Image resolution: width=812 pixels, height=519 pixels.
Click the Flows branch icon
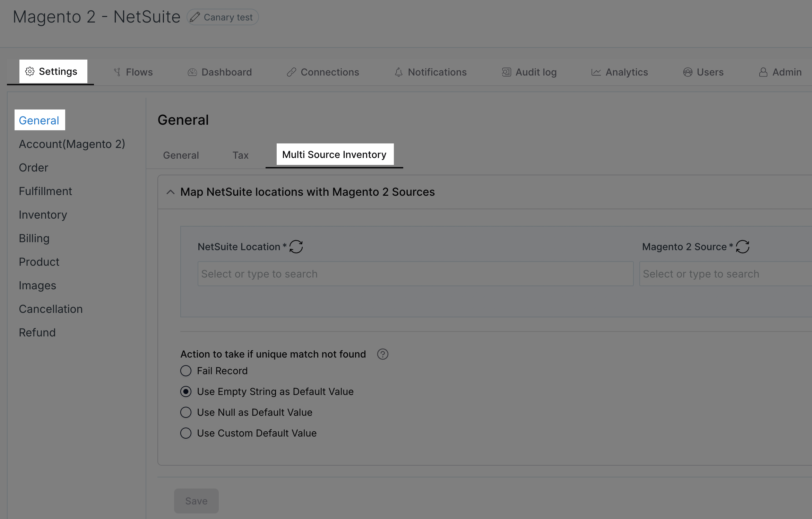click(117, 72)
